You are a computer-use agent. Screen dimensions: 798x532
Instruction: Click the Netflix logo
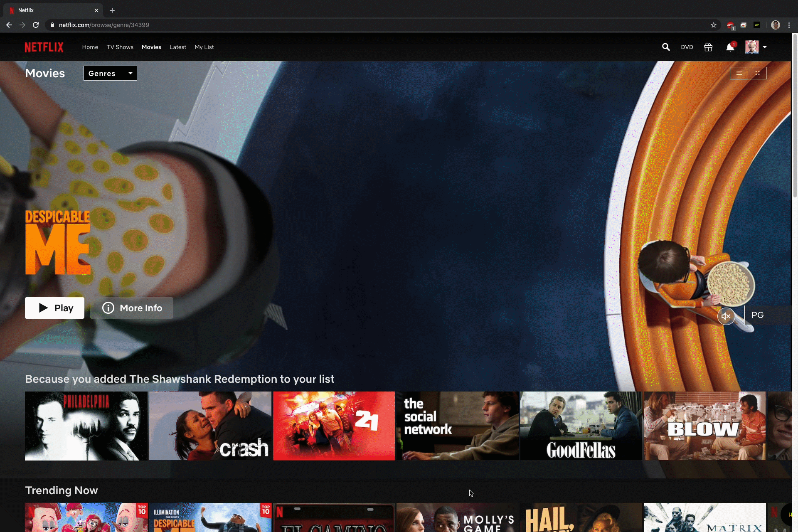pyautogui.click(x=44, y=47)
